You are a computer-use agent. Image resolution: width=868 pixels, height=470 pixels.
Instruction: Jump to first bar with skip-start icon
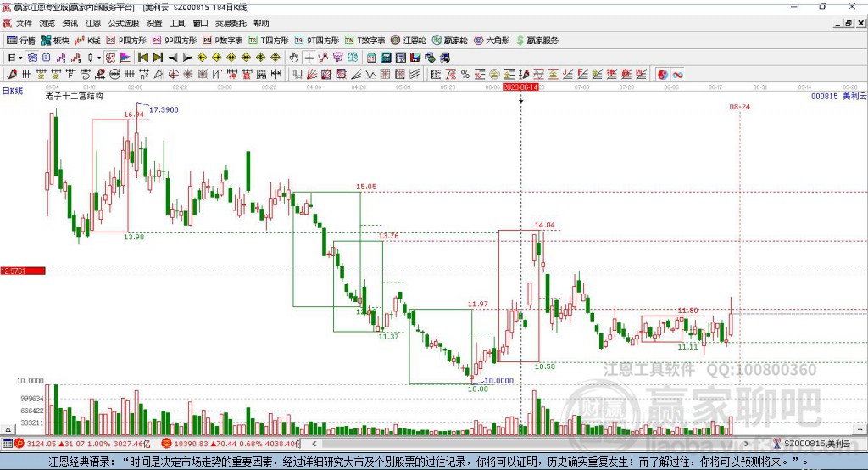coord(142,58)
